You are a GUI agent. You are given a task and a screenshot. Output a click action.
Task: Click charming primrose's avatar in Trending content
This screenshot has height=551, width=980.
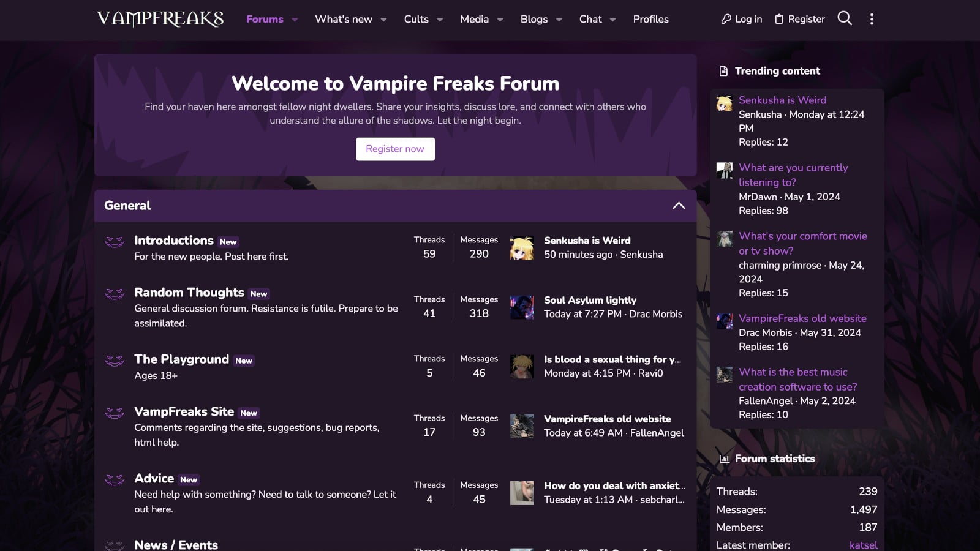pos(725,239)
